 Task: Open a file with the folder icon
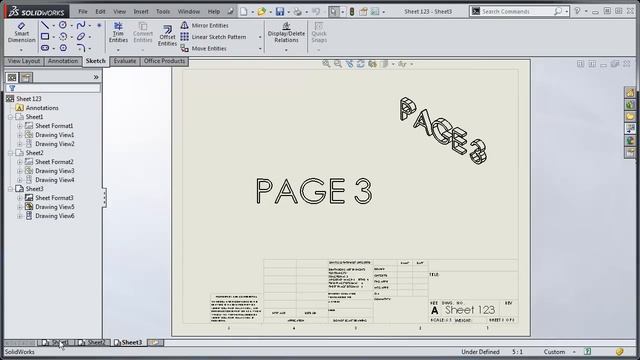[x=262, y=11]
